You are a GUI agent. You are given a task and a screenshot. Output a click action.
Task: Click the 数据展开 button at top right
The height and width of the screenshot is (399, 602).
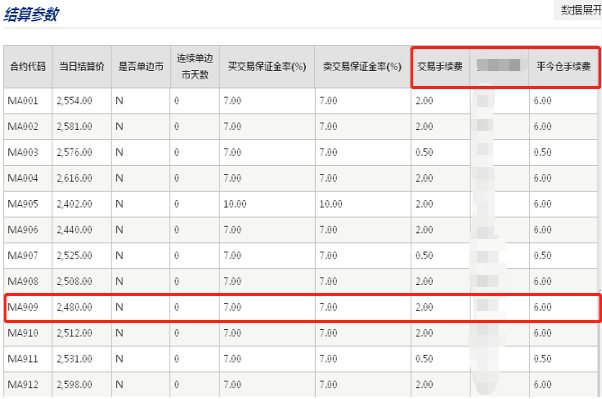tap(579, 10)
